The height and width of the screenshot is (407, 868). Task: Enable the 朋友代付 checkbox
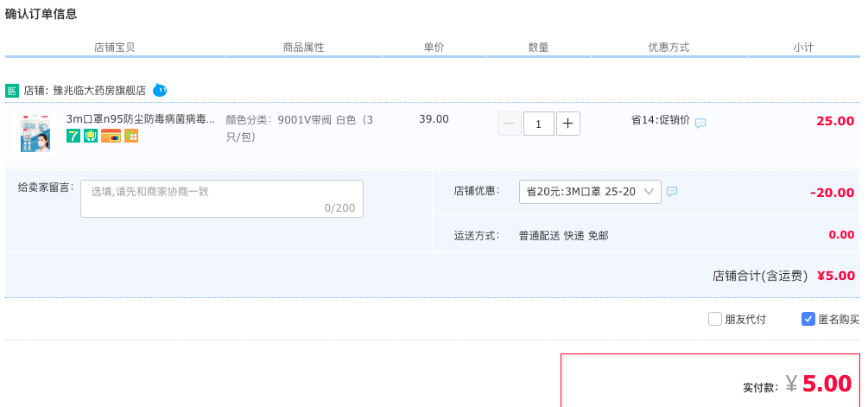coord(715,319)
